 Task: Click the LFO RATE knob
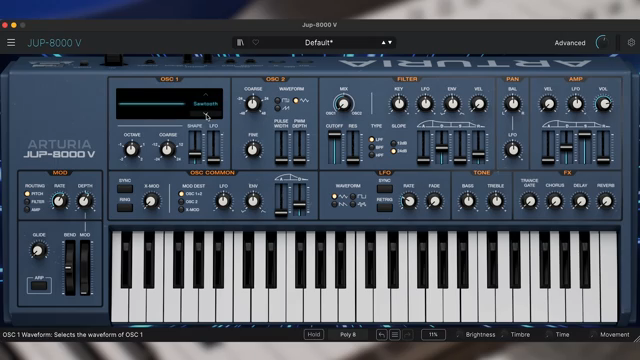(409, 201)
